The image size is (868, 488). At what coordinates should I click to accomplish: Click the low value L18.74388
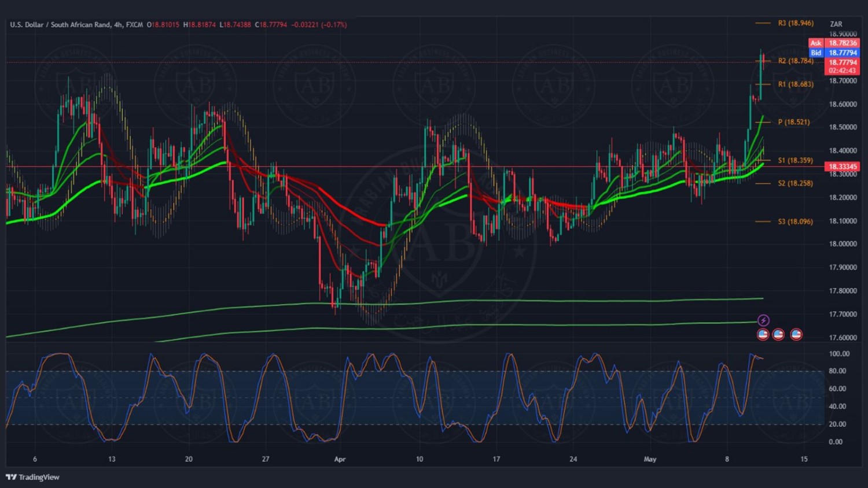[236, 25]
